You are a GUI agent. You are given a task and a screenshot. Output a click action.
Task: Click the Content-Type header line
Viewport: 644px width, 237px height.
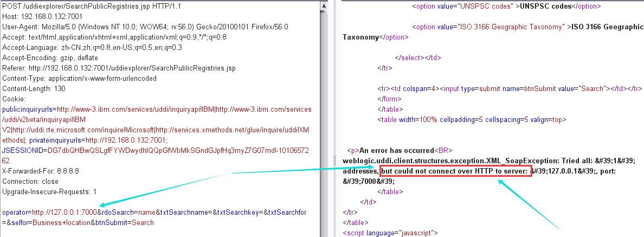pos(79,78)
